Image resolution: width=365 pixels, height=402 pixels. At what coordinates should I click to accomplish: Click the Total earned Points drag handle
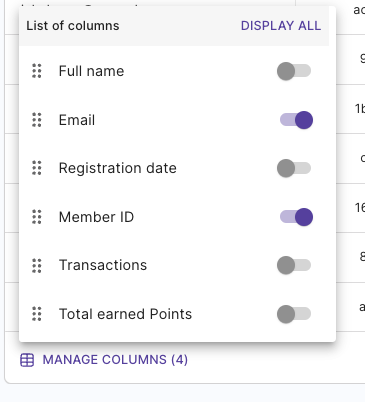pos(37,314)
